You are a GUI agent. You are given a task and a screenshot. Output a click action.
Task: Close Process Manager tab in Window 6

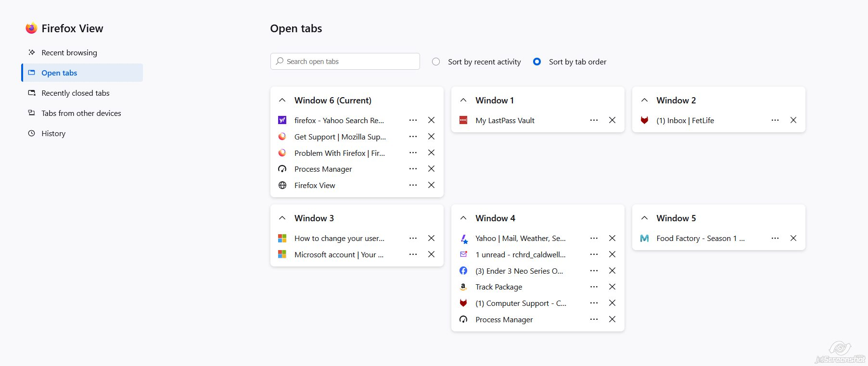coord(431,169)
